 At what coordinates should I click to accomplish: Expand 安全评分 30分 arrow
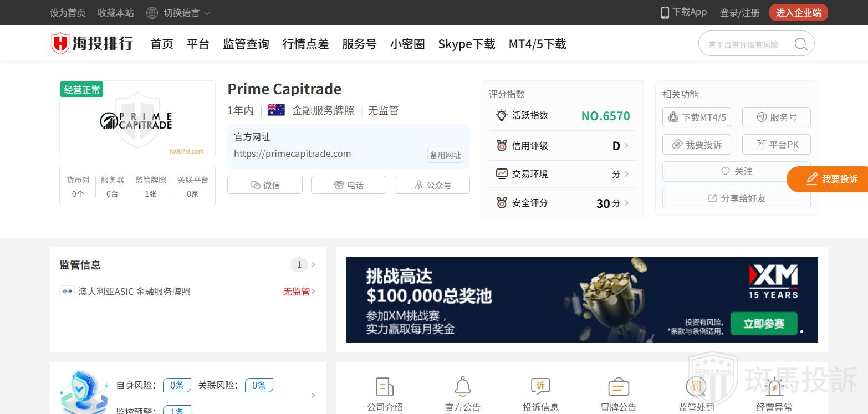pyautogui.click(x=626, y=203)
